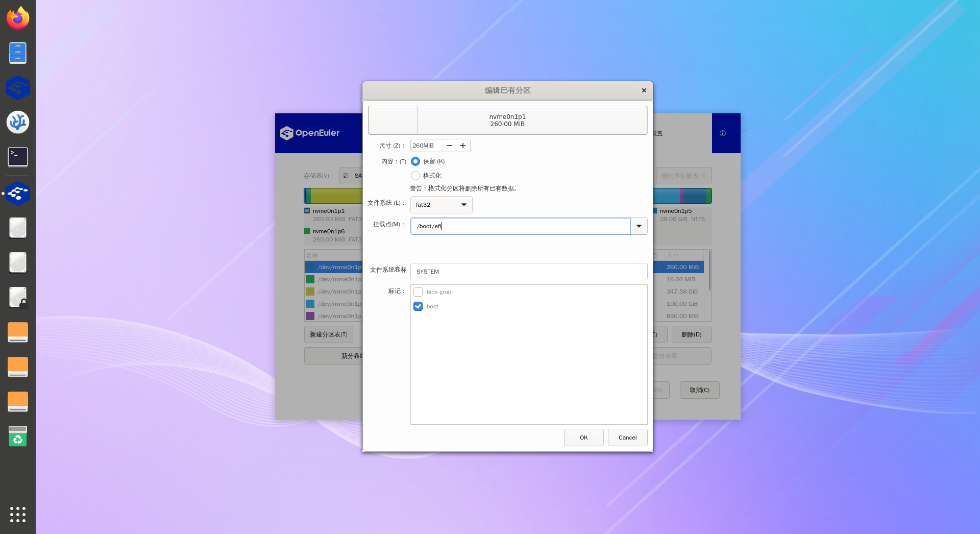Screen dimensions: 980x534
Task: Select the 保留 (keep) radio option
Action: click(x=415, y=161)
